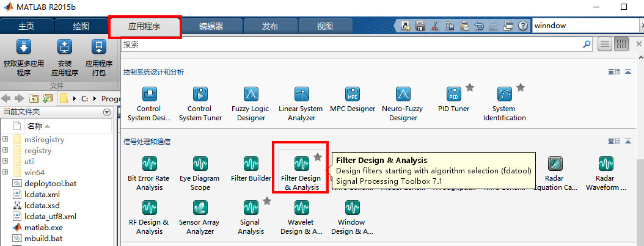644x246 pixels.
Task: Open the 发布 tab
Action: pos(270,27)
